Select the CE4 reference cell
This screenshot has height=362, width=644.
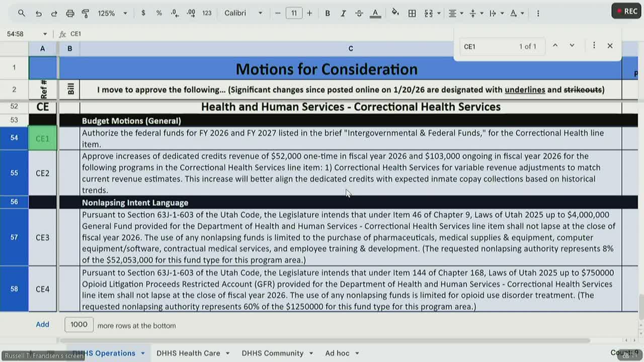point(43,289)
